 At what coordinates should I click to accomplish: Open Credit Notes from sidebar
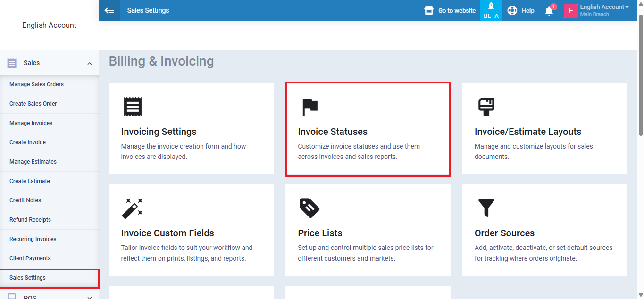point(25,200)
